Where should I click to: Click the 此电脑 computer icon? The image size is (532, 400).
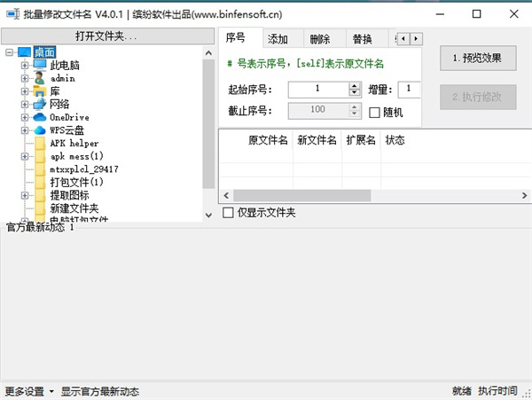(x=40, y=65)
